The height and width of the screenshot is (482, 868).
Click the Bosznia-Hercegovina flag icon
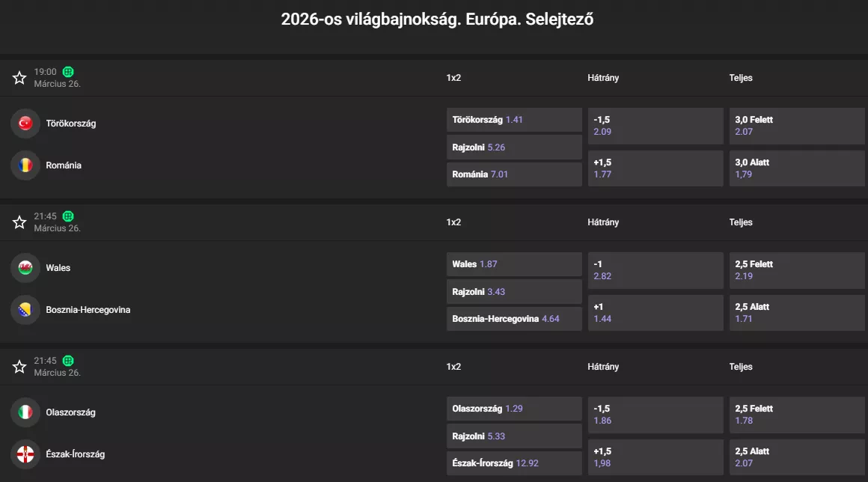(x=25, y=310)
